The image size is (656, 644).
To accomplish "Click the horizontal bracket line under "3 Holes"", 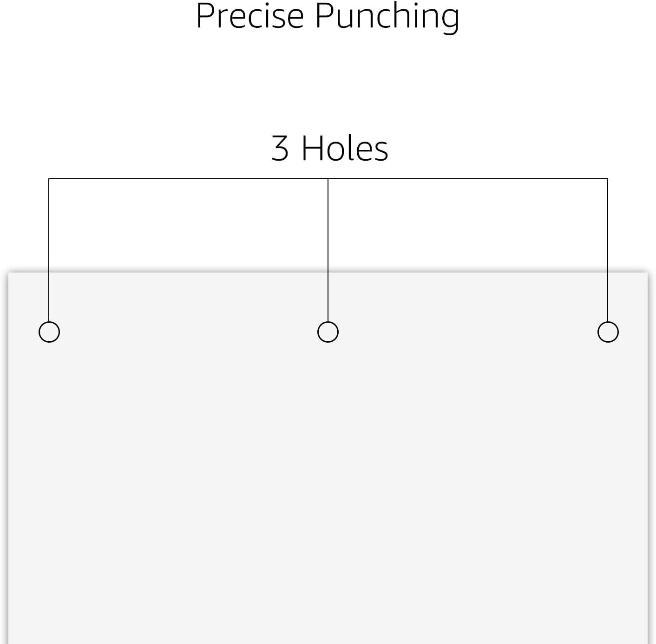I will 186,179.
